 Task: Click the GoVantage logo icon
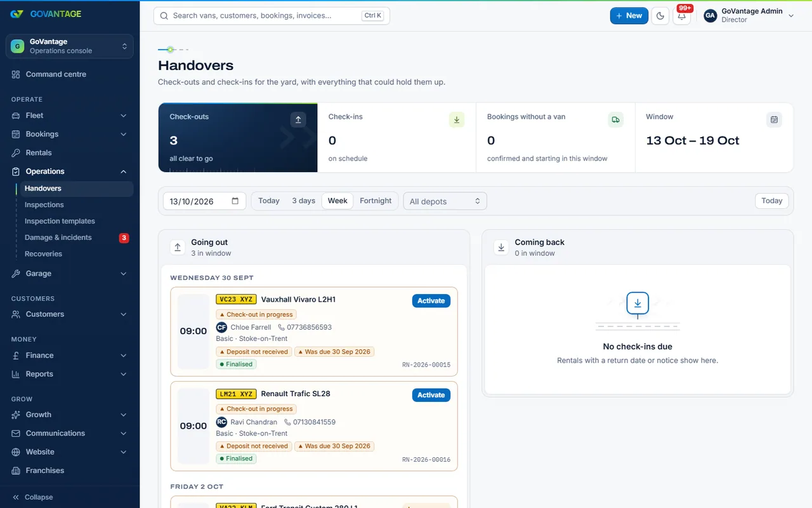17,14
